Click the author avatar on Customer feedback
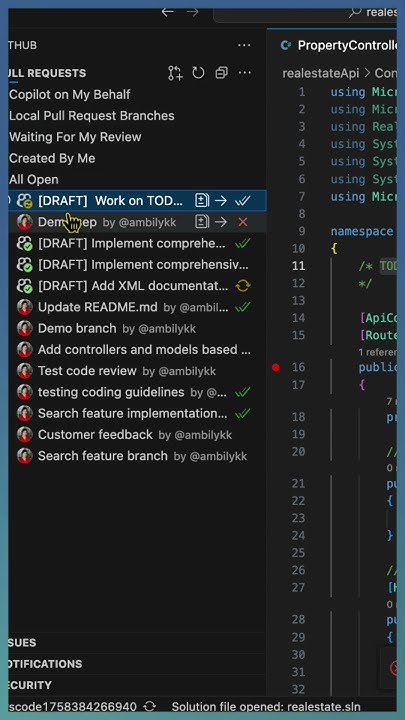The height and width of the screenshot is (720, 405). (24, 434)
